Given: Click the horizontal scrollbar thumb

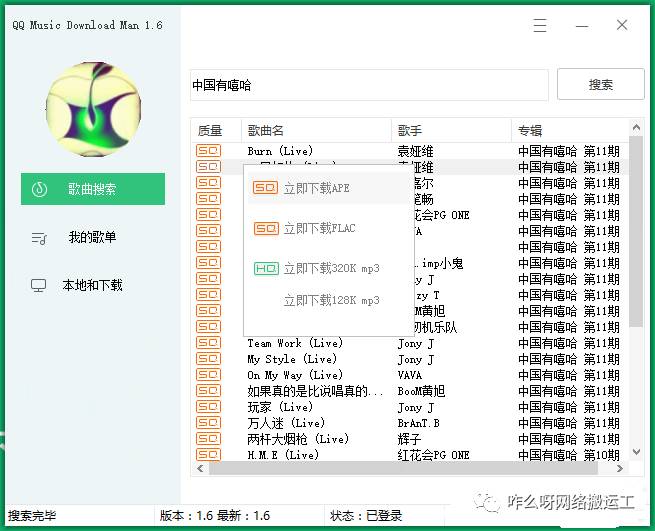Looking at the screenshot, I should click(x=403, y=469).
